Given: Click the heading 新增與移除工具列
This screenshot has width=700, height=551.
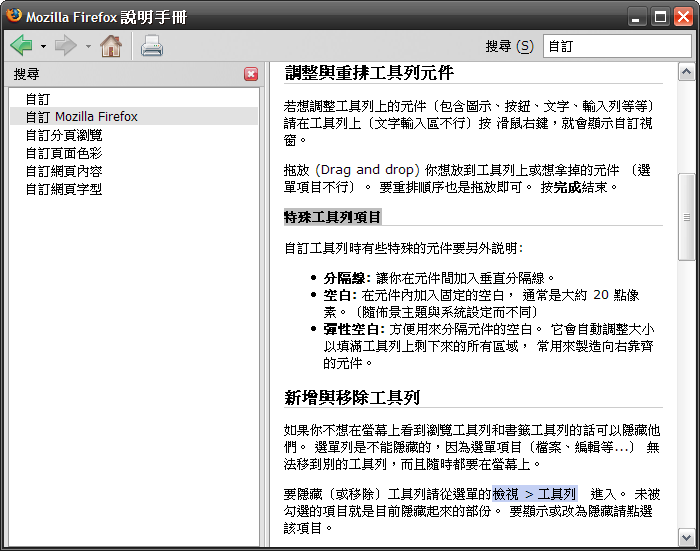Looking at the screenshot, I should (352, 397).
